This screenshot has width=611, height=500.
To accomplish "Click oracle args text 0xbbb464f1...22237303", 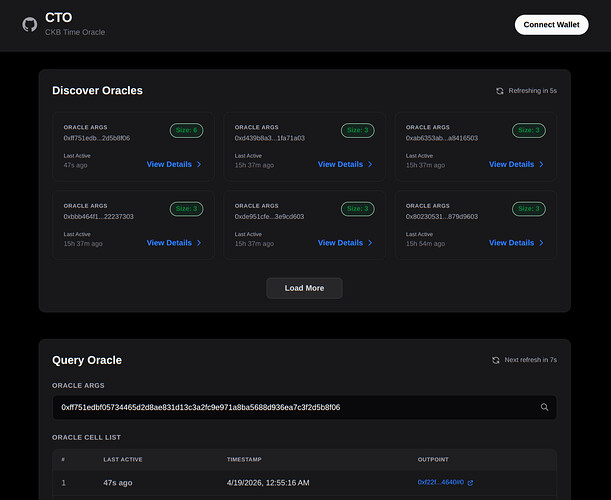I will point(98,217).
